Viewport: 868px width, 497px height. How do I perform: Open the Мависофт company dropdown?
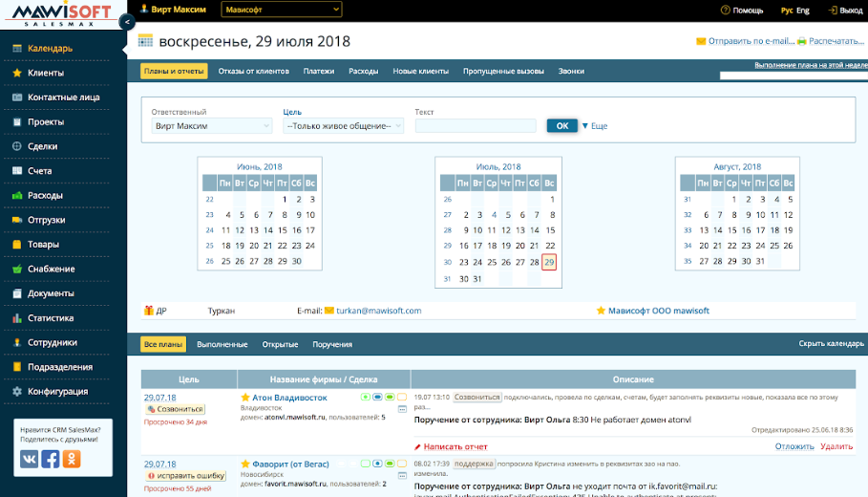point(281,10)
